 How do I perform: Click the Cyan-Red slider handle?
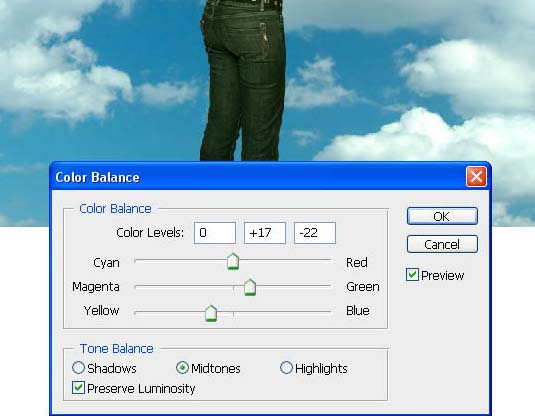coord(233,261)
